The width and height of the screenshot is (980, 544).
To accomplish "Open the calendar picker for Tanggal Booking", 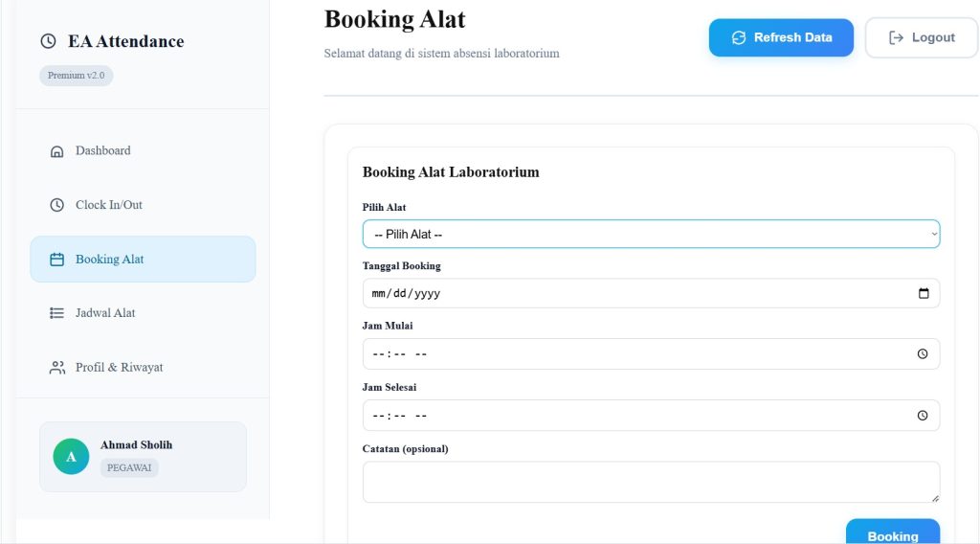I will (x=924, y=293).
